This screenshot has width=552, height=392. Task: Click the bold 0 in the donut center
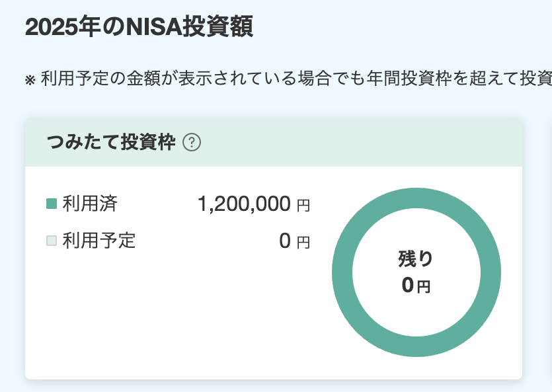coord(408,286)
